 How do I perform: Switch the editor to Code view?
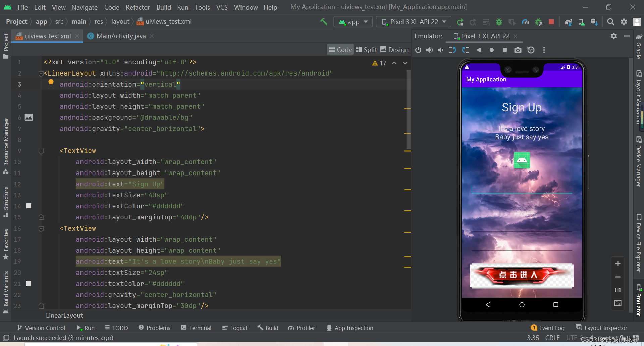340,49
